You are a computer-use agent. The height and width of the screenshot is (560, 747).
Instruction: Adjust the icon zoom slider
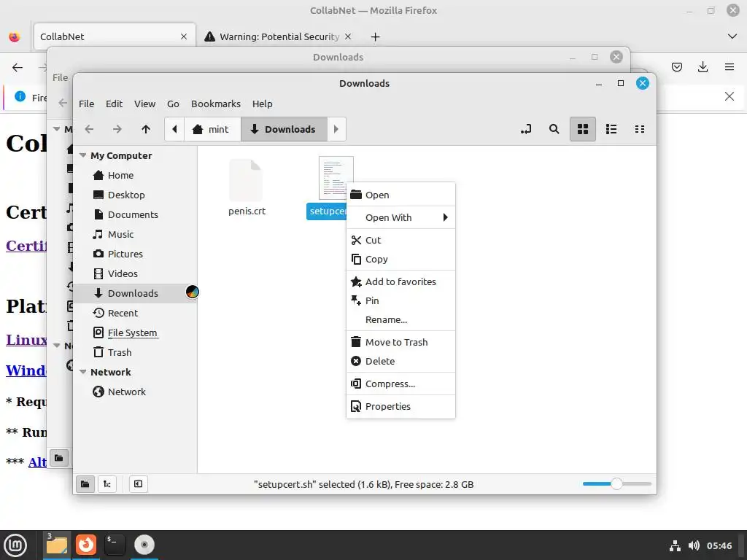point(616,484)
